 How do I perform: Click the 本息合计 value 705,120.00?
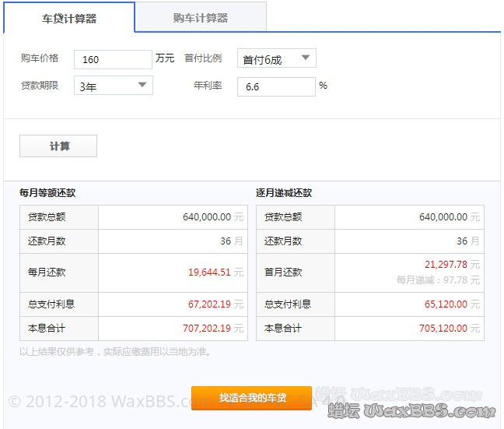(x=443, y=329)
